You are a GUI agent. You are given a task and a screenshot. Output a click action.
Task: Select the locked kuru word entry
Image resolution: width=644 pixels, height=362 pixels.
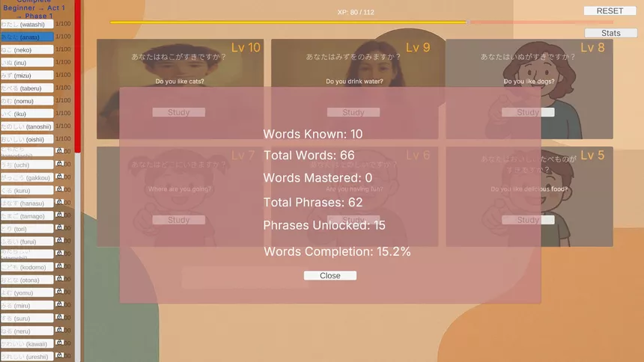[27, 190]
